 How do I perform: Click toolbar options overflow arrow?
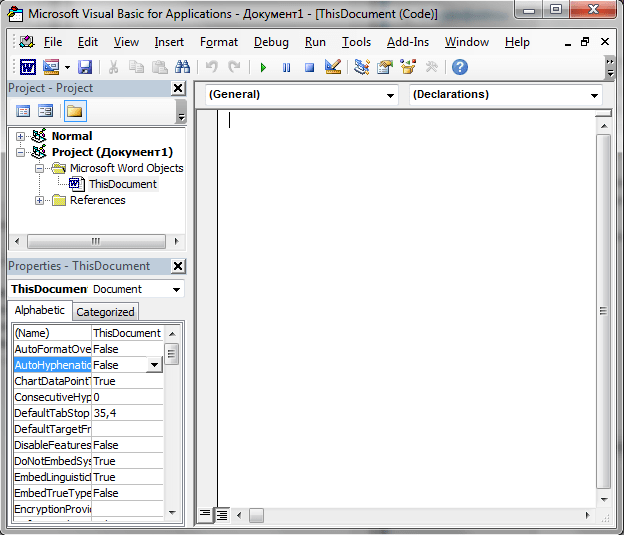[610, 68]
